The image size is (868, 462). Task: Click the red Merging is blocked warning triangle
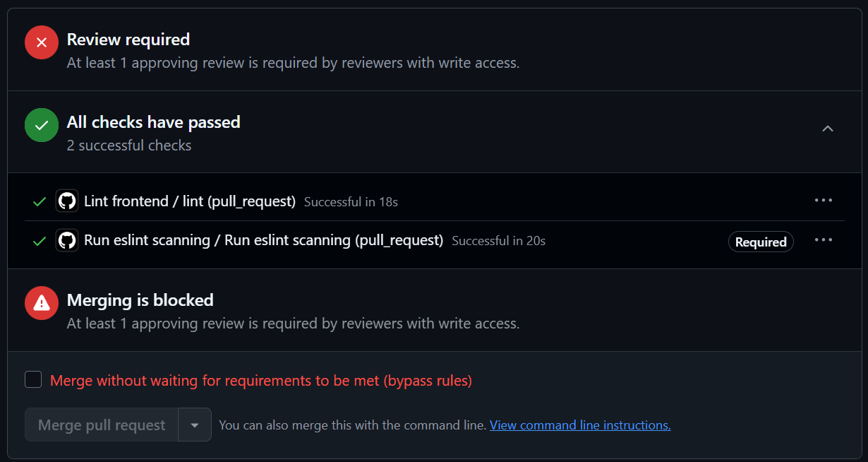41,303
